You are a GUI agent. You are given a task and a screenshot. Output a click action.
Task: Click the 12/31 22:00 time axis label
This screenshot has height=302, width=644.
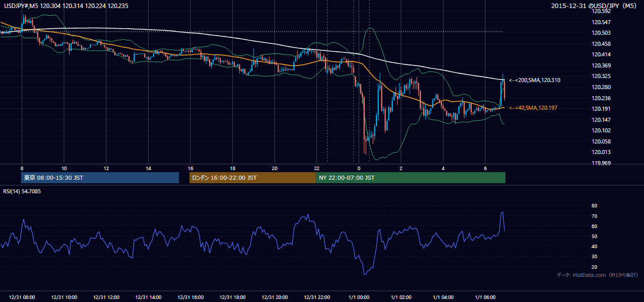(x=317, y=297)
